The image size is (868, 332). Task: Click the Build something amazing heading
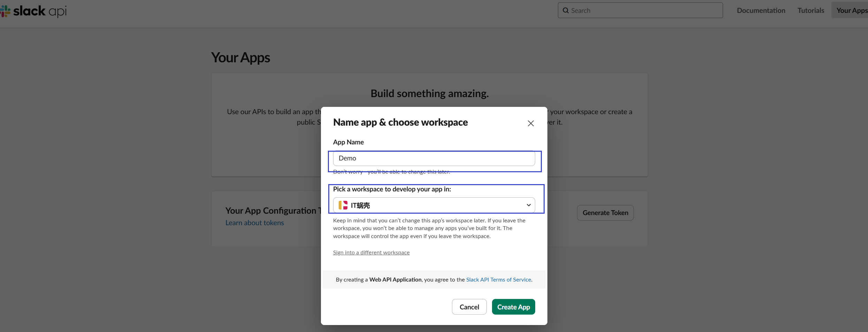coord(430,94)
